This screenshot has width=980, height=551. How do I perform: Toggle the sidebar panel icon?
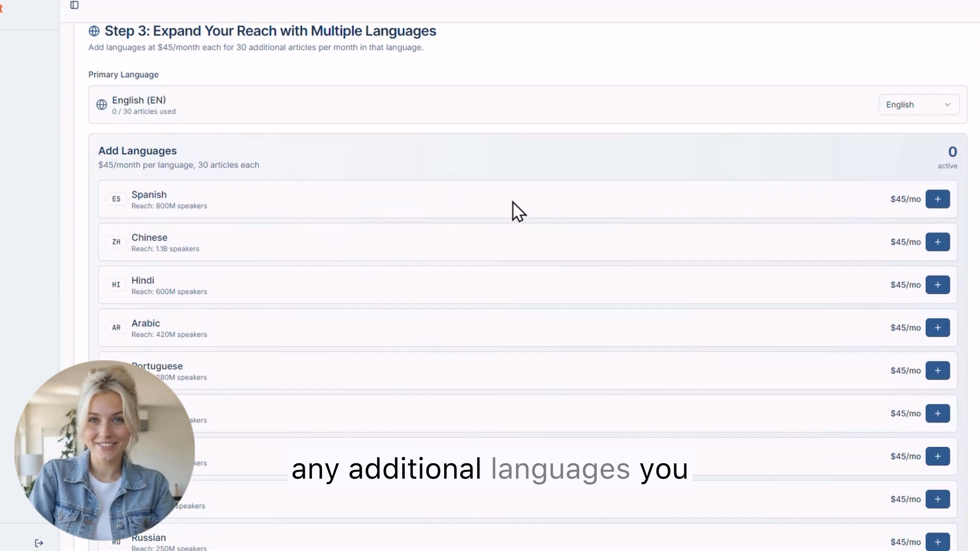[75, 5]
